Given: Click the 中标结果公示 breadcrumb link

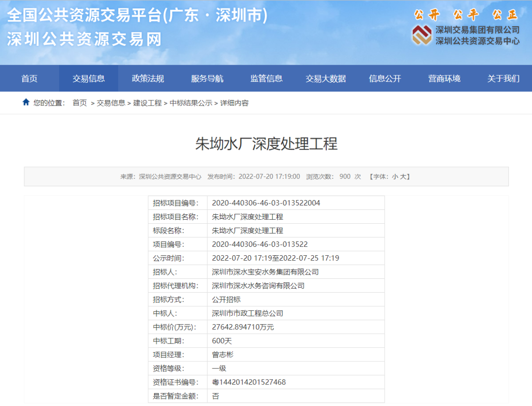Looking at the screenshot, I should coord(191,103).
